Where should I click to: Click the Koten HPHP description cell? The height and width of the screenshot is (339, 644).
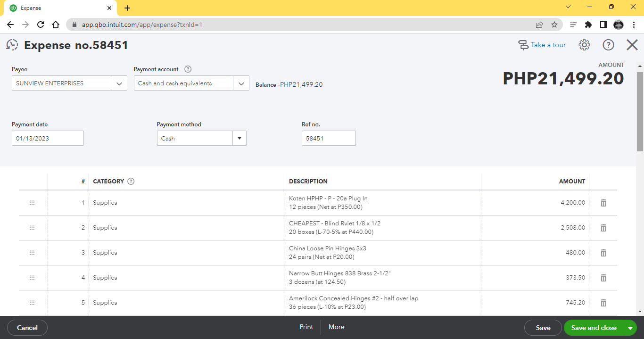tap(383, 203)
